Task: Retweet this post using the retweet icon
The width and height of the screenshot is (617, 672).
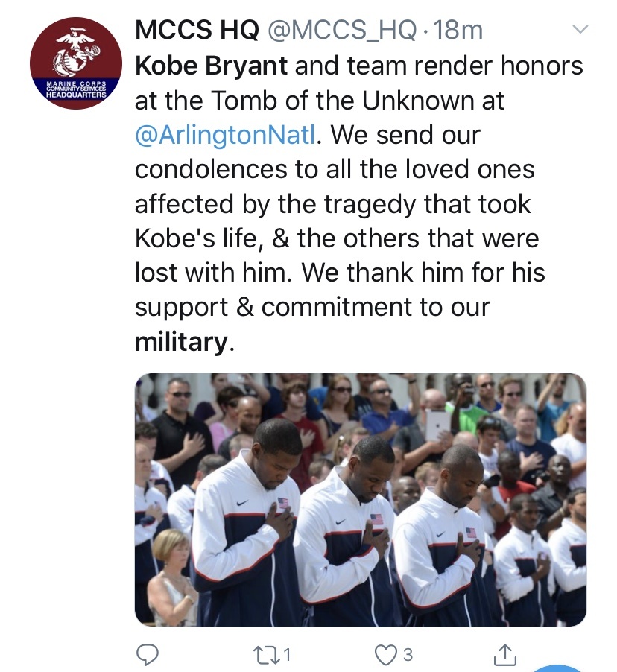Action: click(265, 655)
